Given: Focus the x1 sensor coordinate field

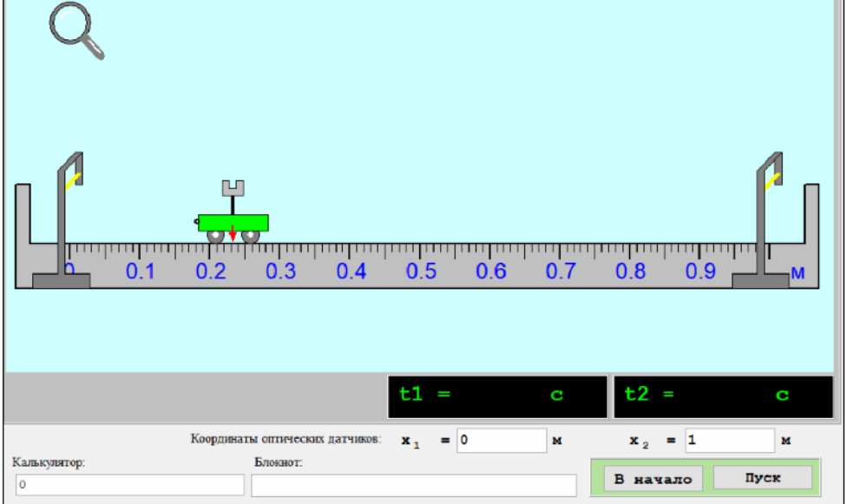Looking at the screenshot, I should pos(502,441).
